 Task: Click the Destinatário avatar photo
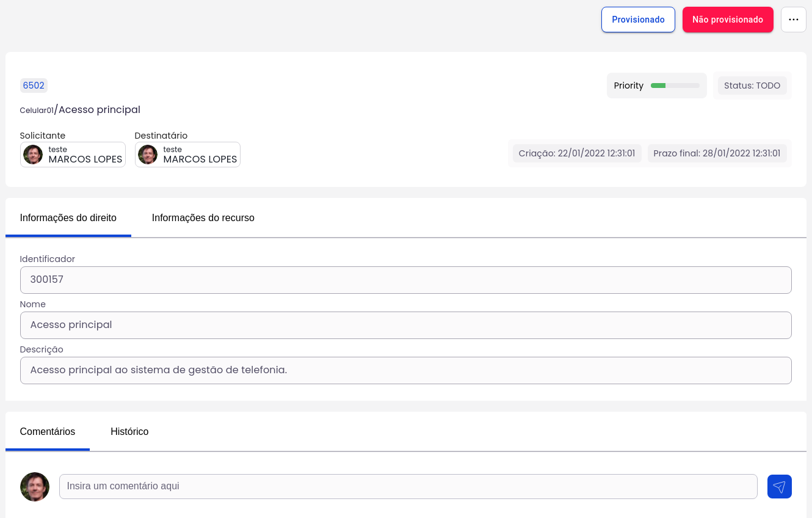(148, 155)
